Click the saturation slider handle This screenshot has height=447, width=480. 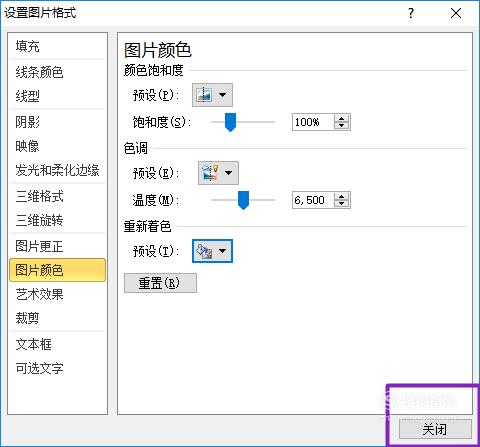coord(230,122)
